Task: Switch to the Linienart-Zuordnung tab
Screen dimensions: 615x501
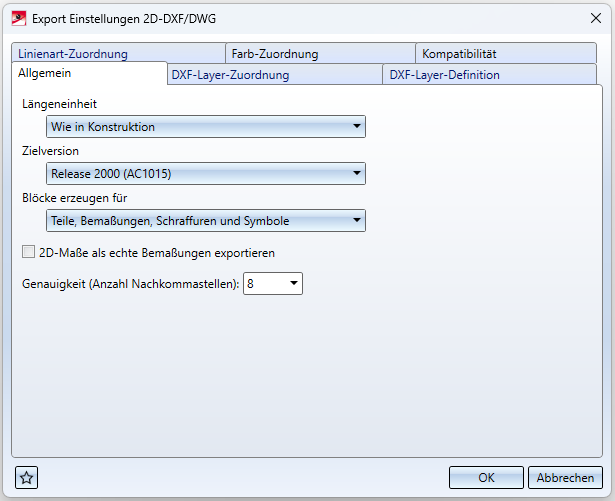Action: click(x=118, y=53)
